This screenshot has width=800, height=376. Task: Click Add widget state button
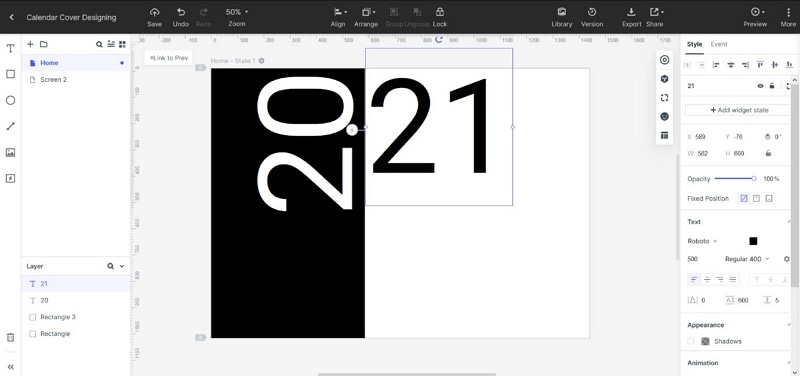click(739, 110)
